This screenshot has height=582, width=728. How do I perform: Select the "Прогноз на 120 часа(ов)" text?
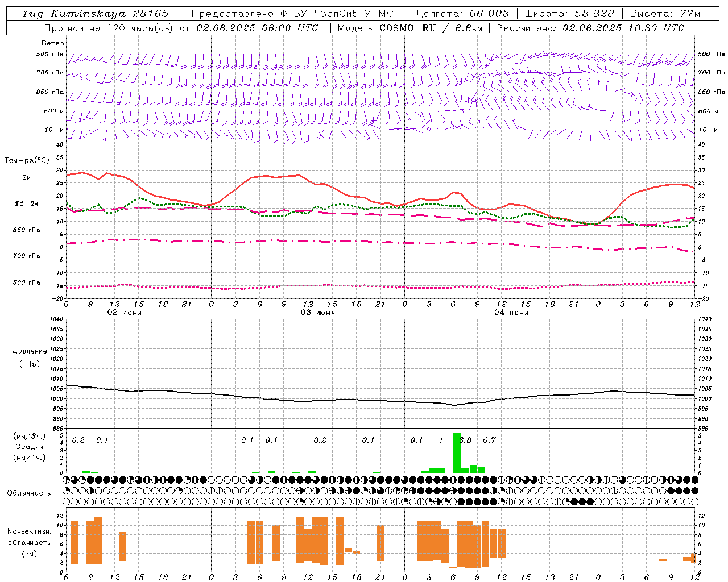point(109,28)
